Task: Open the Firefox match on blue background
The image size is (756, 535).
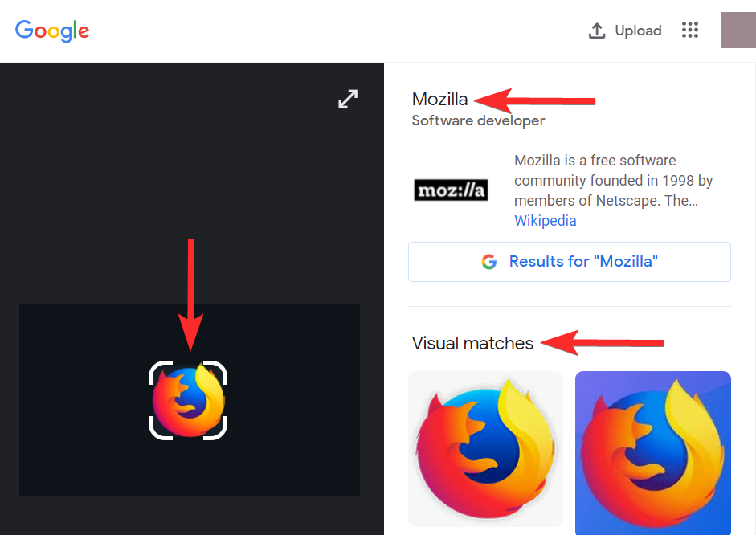Action: (652, 451)
